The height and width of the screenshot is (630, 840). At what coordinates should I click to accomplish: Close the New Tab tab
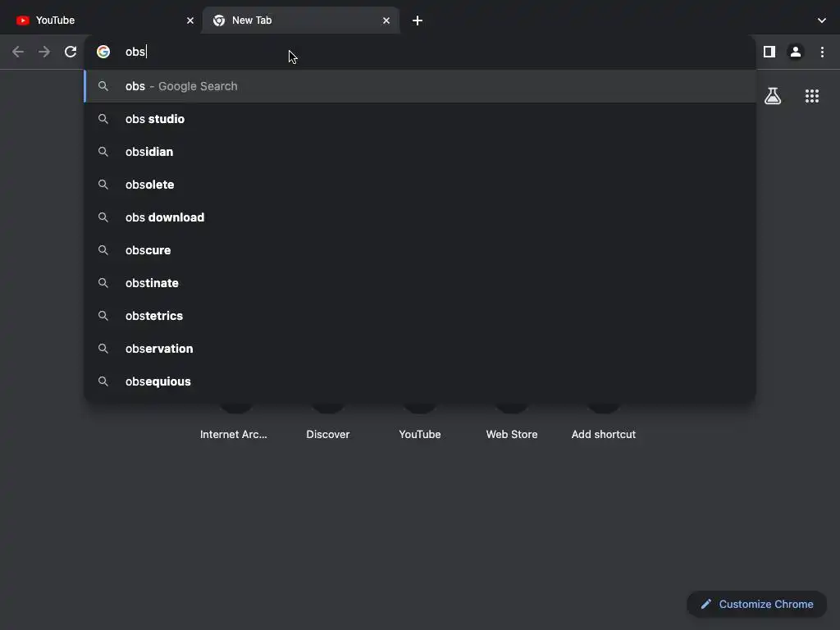coord(386,21)
